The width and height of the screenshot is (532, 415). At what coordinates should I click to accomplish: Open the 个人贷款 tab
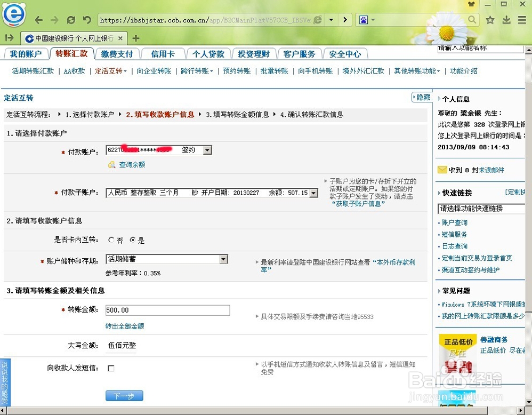pos(208,54)
